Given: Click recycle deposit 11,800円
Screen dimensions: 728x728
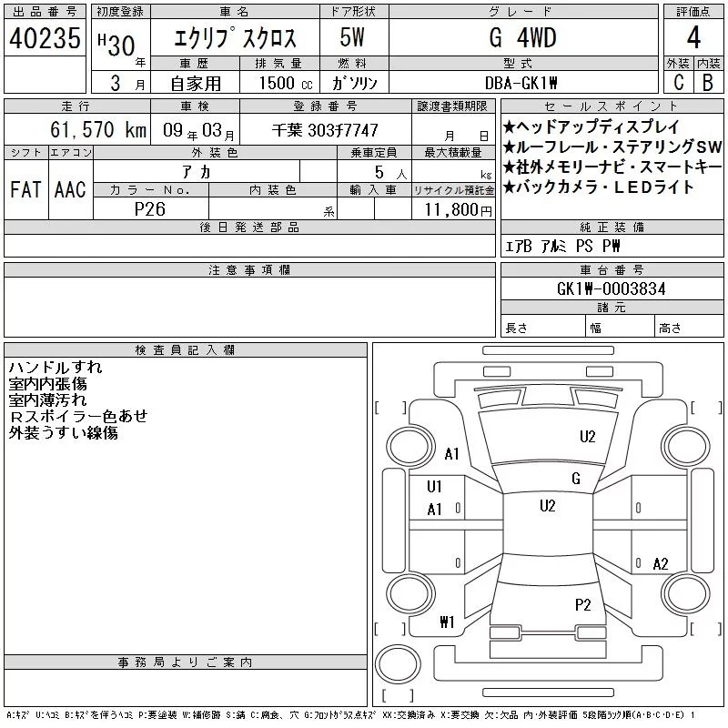Looking at the screenshot, I should click(x=459, y=210).
